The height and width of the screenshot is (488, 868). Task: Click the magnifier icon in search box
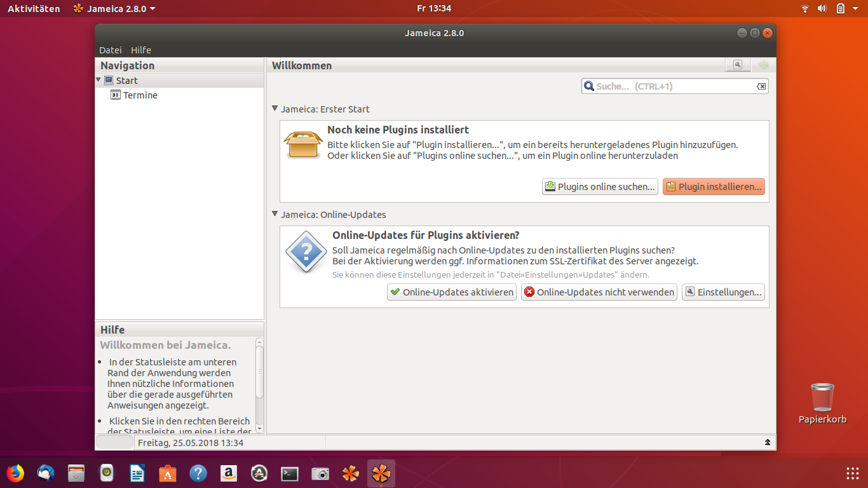click(x=589, y=86)
